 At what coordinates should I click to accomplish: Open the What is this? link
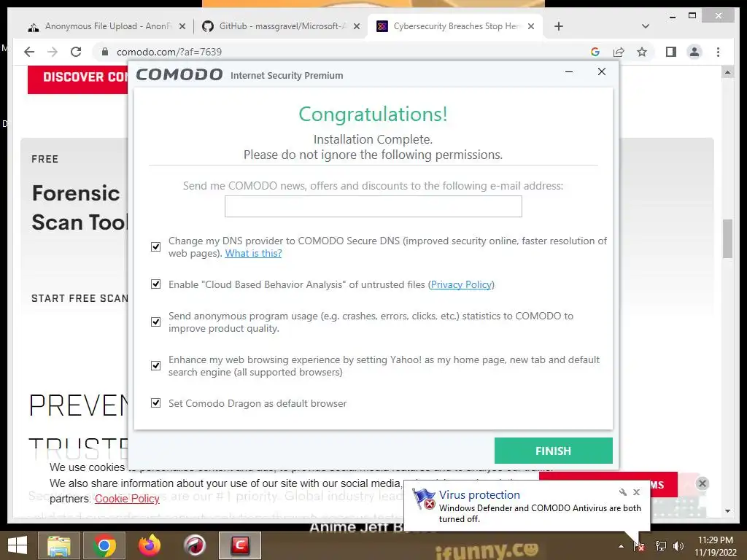tap(253, 253)
